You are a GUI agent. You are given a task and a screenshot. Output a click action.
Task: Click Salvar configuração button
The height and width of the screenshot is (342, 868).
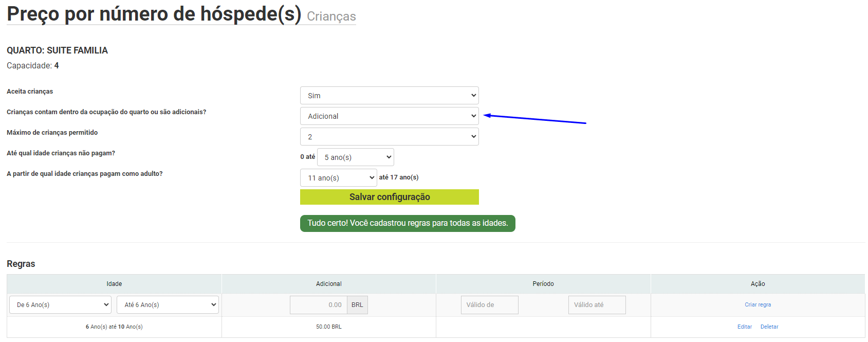click(x=389, y=197)
